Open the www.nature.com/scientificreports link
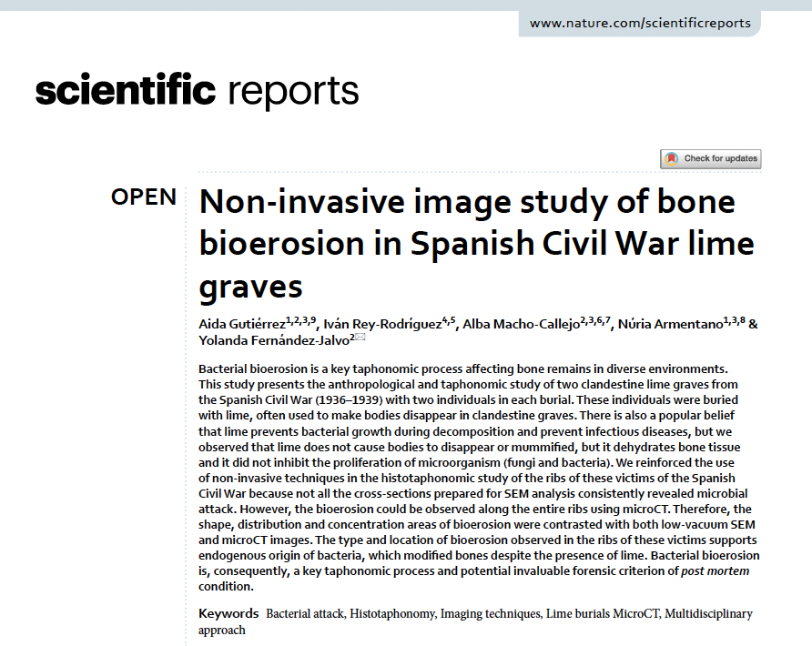The height and width of the screenshot is (646, 812). 640,23
